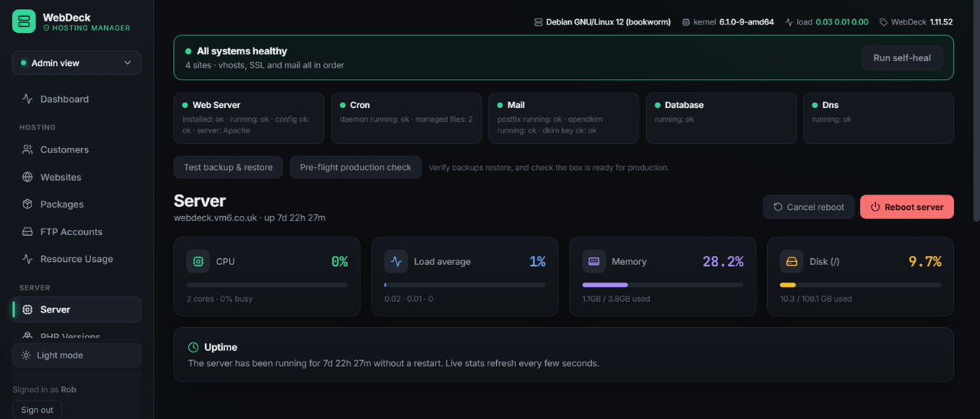Screen dimensions: 980x419
Task: Click the Server chip icon in sidebar
Action: pos(28,309)
